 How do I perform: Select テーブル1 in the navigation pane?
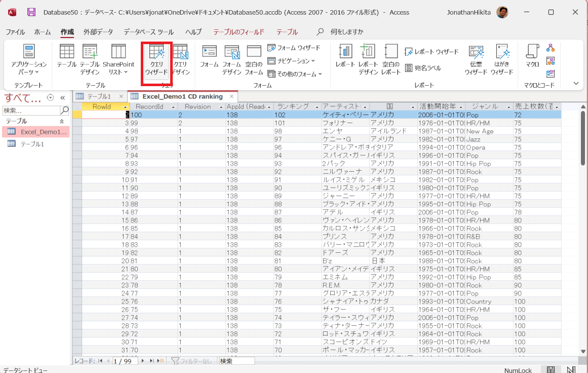coord(36,144)
